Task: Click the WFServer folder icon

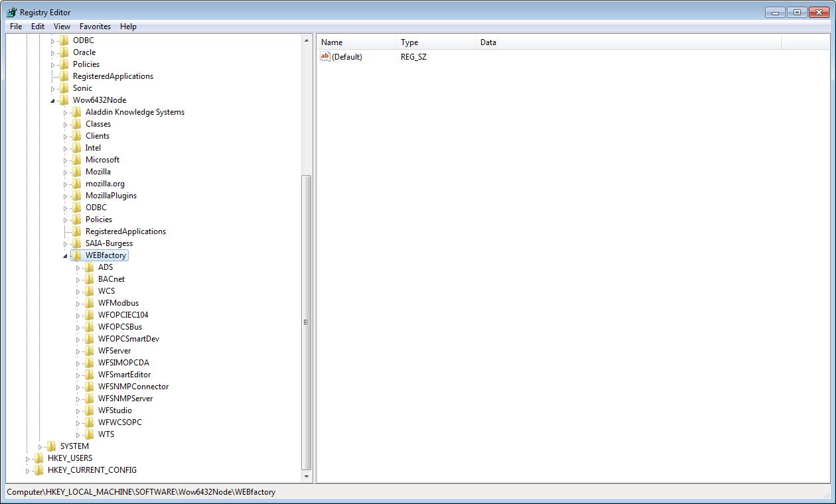Action: coord(90,351)
